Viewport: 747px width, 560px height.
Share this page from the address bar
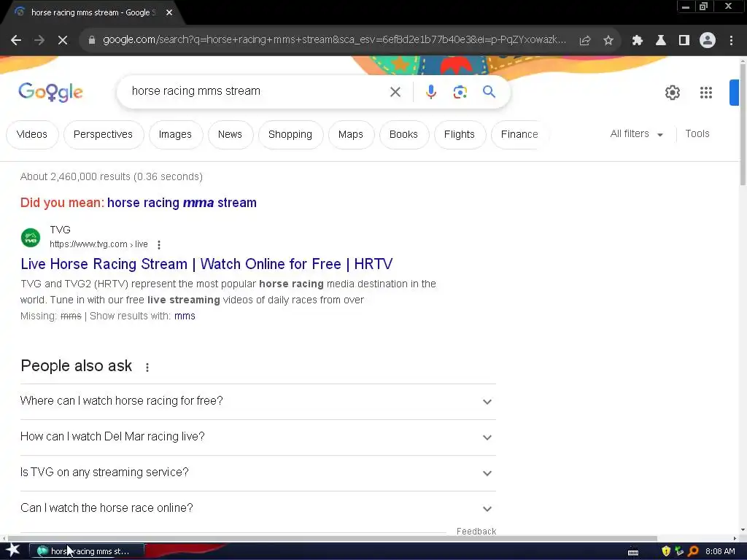[x=585, y=41]
